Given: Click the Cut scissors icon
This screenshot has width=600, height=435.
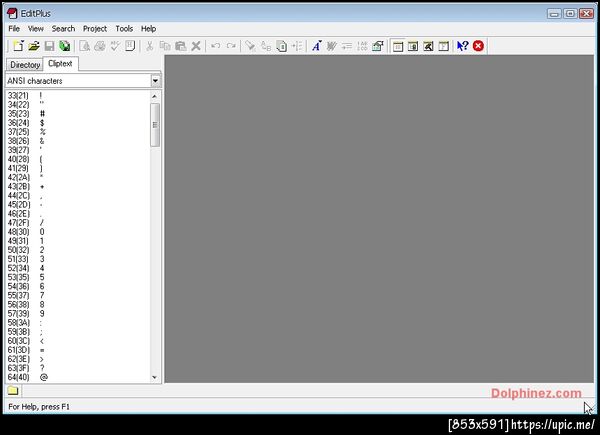Looking at the screenshot, I should [150, 46].
